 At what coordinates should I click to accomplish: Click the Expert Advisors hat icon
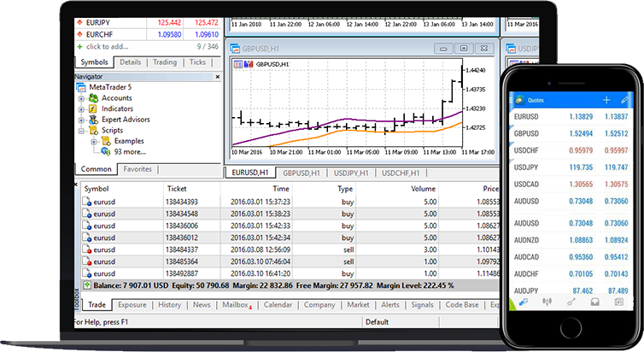coord(94,120)
